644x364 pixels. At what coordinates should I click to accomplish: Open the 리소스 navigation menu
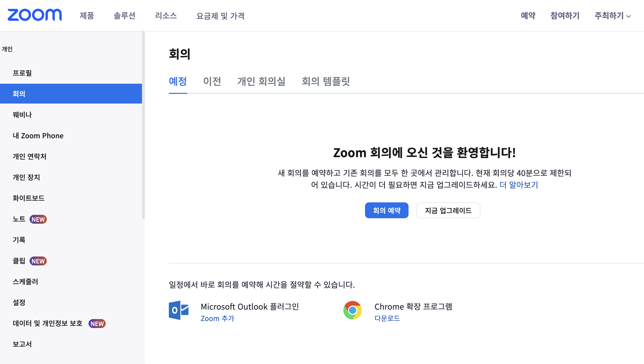(166, 15)
